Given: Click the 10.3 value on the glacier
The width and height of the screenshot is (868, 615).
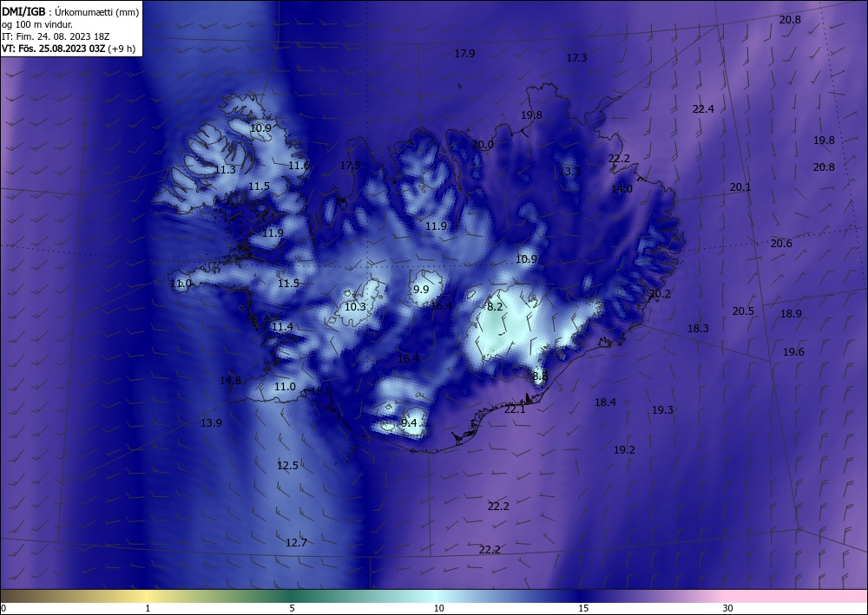Looking at the screenshot, I should coord(355,306).
